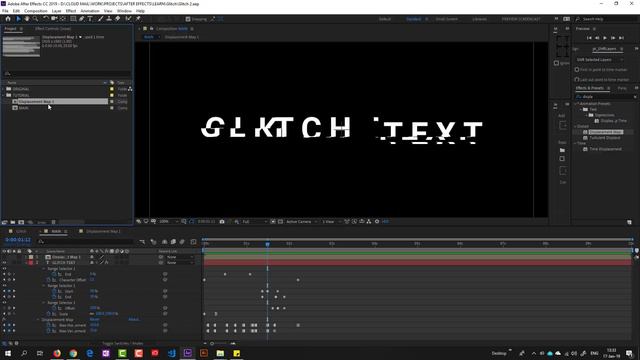This screenshot has height=360, width=640.
Task: Click the new composition icon in Project panel
Action: click(x=21, y=222)
